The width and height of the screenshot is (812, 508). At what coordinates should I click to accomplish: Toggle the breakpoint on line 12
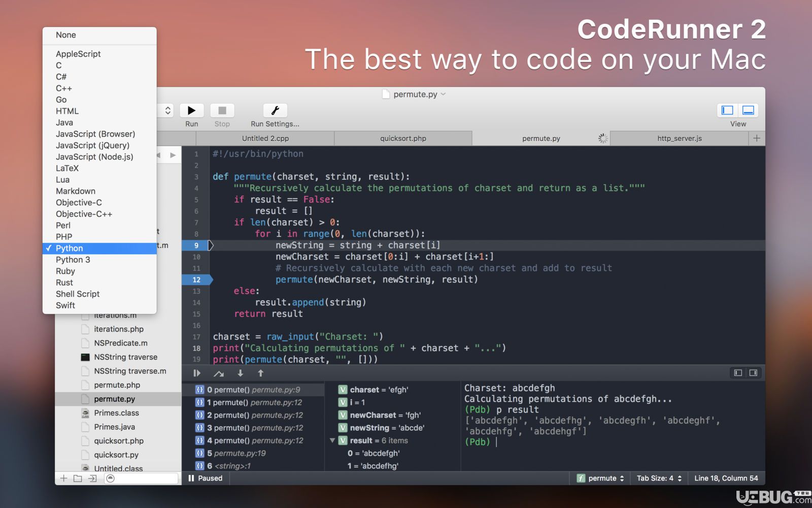click(x=197, y=279)
